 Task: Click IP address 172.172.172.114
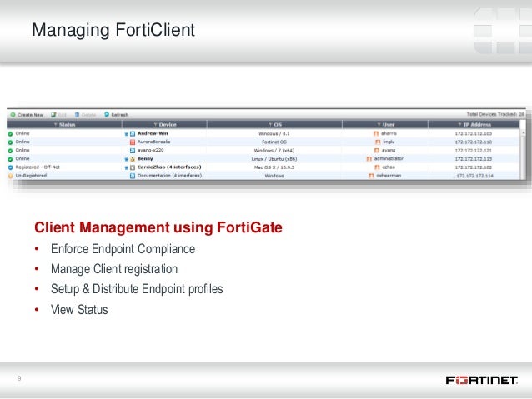pos(474,176)
